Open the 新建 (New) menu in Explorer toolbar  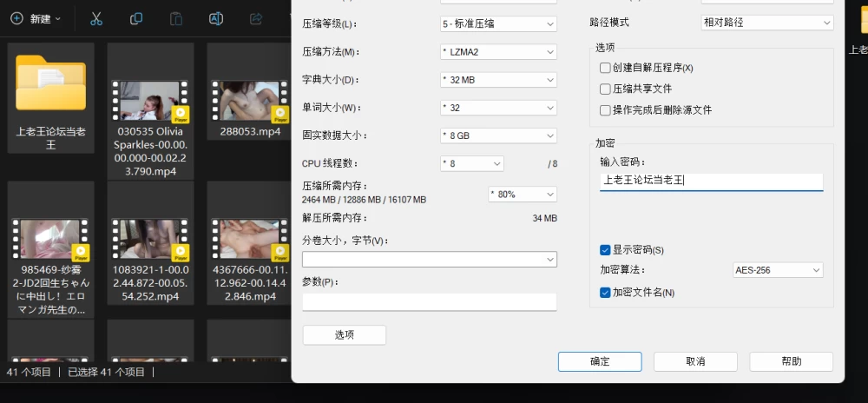tap(36, 19)
